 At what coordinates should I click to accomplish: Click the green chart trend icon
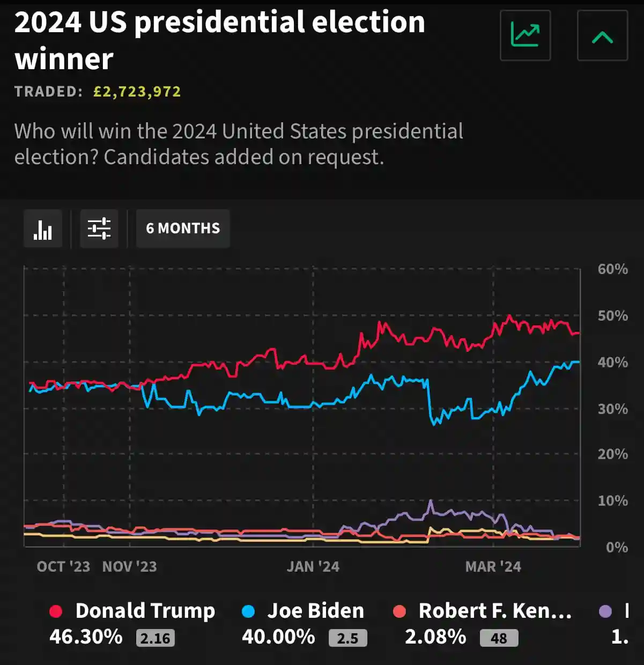tap(525, 35)
